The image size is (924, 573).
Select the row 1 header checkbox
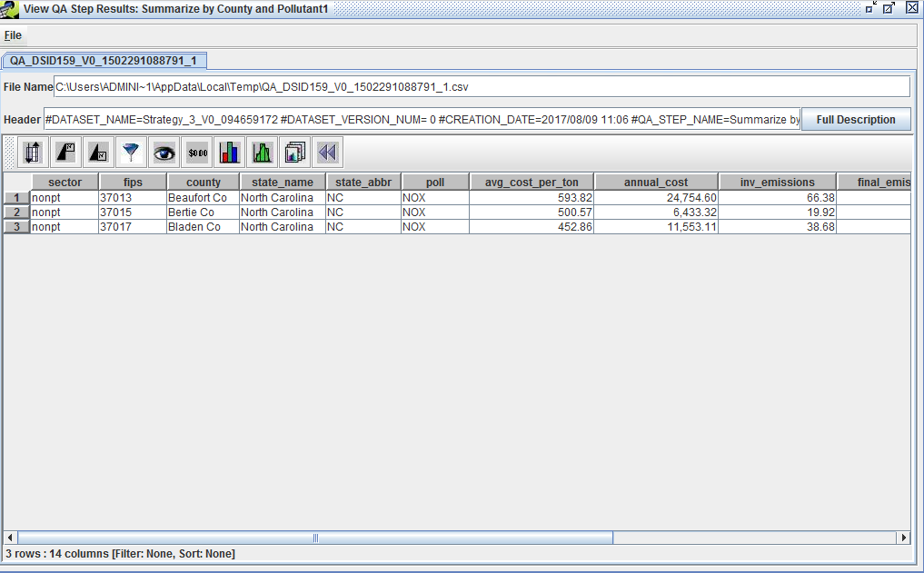(15, 197)
